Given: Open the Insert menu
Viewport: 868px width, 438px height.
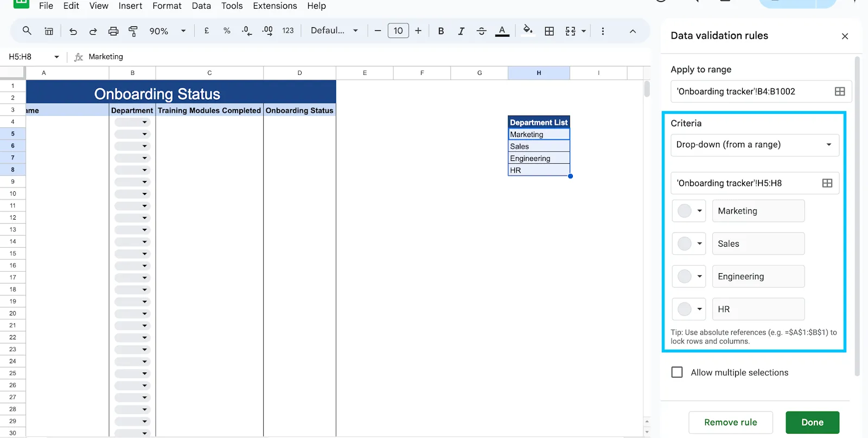Looking at the screenshot, I should click(x=130, y=6).
